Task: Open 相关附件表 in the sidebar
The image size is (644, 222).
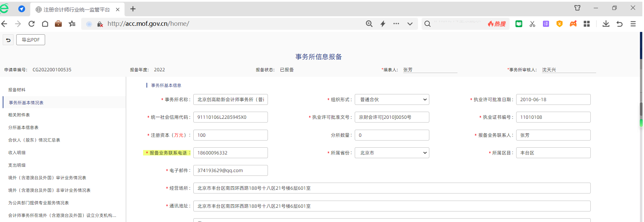Action: pyautogui.click(x=19, y=115)
